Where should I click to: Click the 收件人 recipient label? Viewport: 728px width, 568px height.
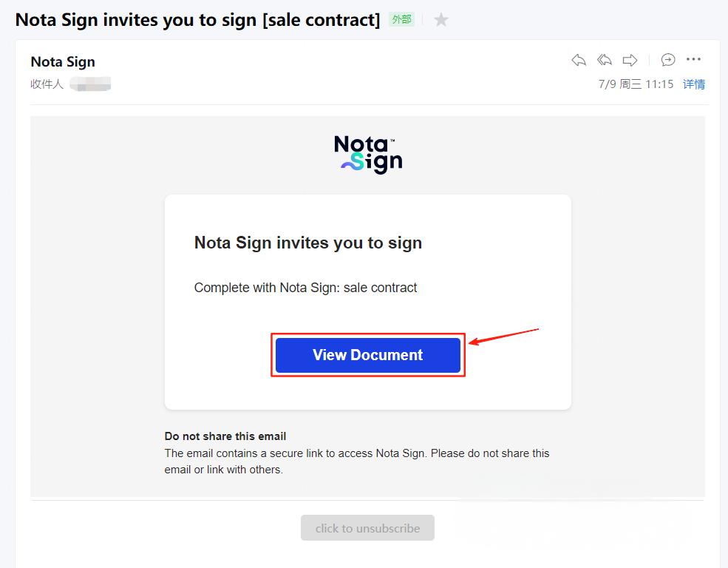[47, 84]
